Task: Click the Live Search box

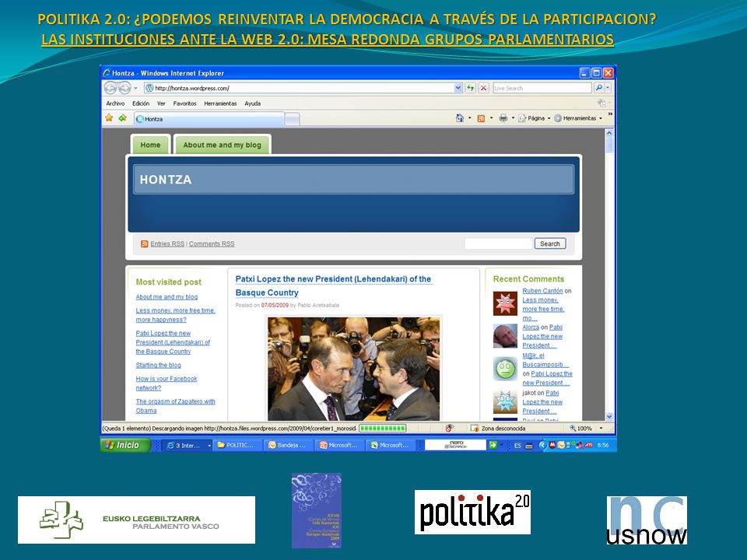Action: (542, 88)
